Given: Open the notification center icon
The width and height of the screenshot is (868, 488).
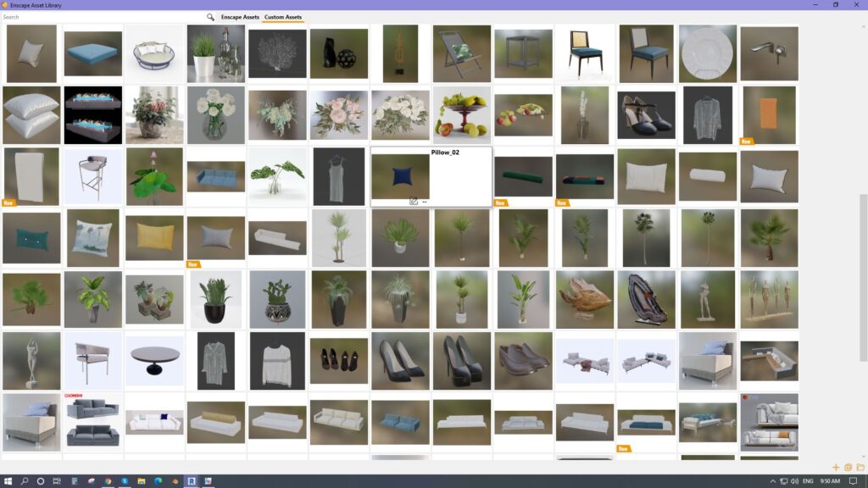Looking at the screenshot, I should pos(854,481).
